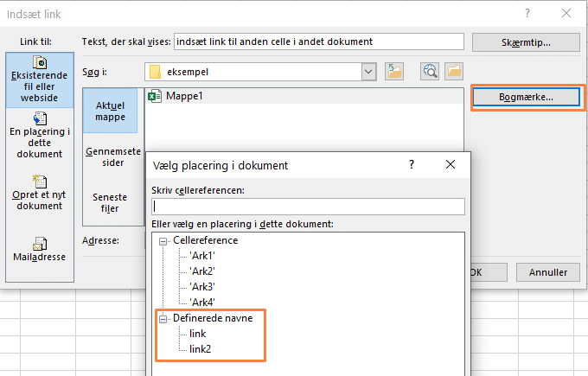Select the Mailadresse link type
588x376 pixels.
click(x=39, y=249)
